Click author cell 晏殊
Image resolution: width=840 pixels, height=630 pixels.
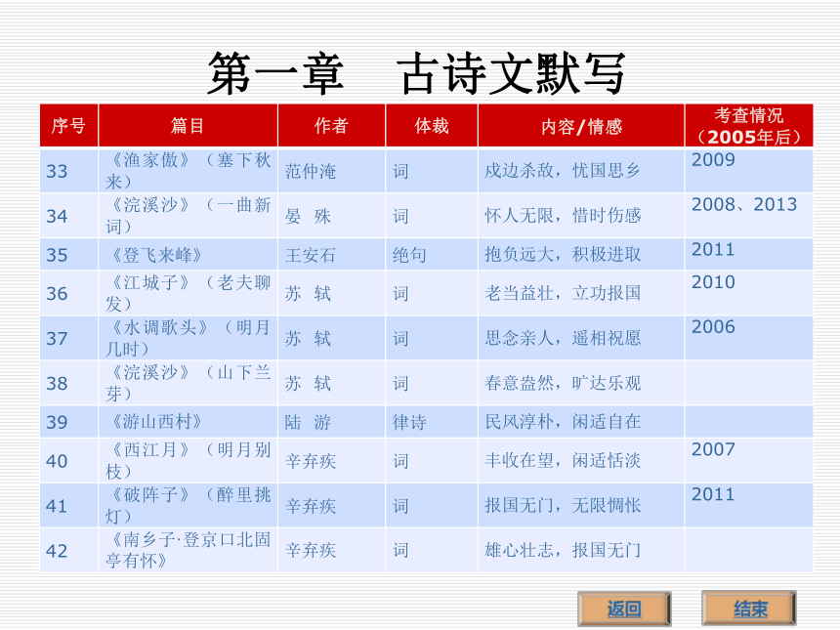tap(332, 216)
